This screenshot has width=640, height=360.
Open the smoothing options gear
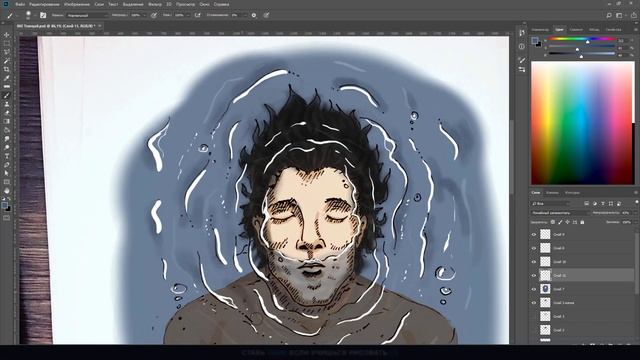[x=254, y=15]
